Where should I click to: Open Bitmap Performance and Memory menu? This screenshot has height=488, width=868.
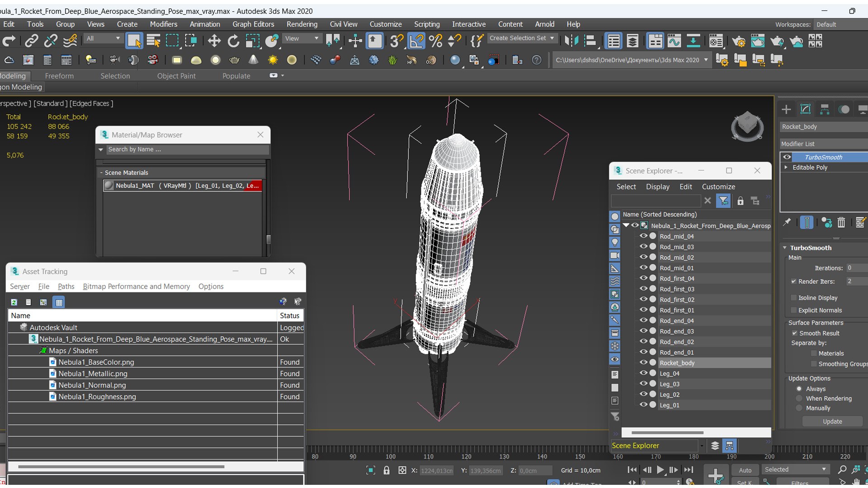(136, 286)
